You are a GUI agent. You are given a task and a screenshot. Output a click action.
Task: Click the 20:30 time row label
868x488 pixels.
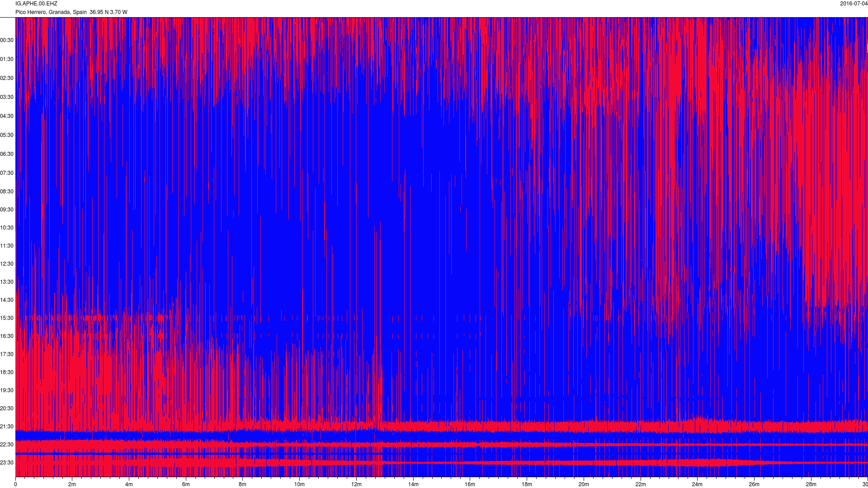7,408
